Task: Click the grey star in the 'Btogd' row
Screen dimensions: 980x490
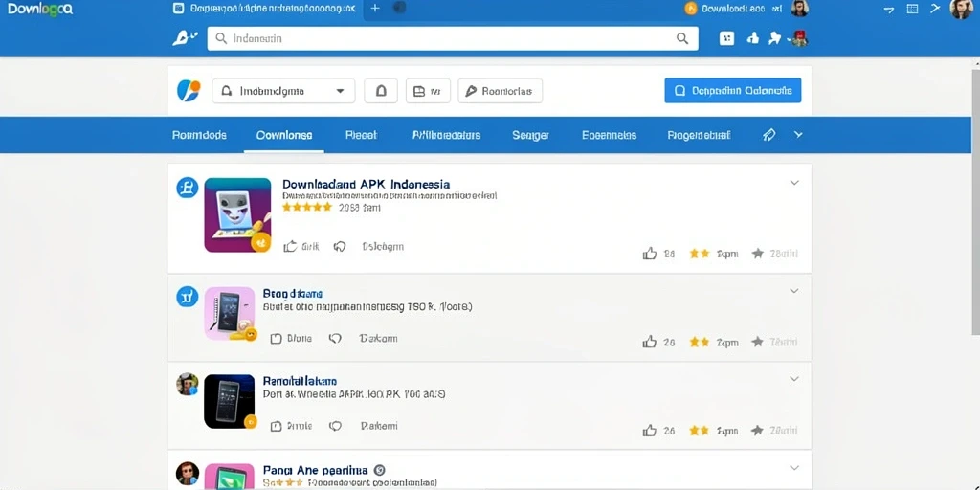Action: point(758,342)
